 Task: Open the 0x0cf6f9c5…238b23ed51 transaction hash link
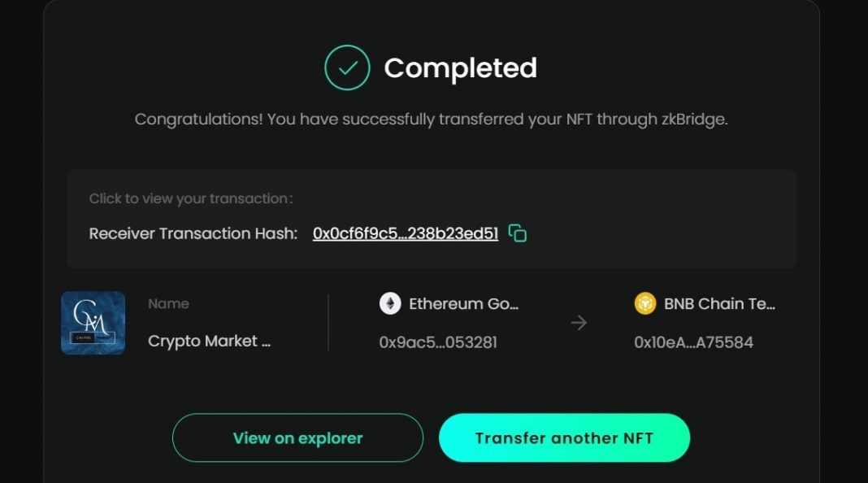pyautogui.click(x=405, y=233)
